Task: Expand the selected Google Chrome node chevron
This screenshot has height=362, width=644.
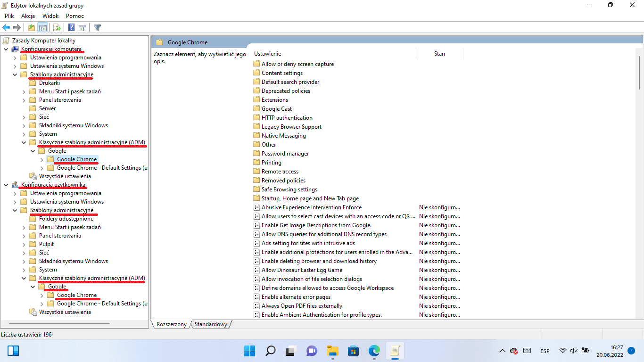Action: (41, 159)
